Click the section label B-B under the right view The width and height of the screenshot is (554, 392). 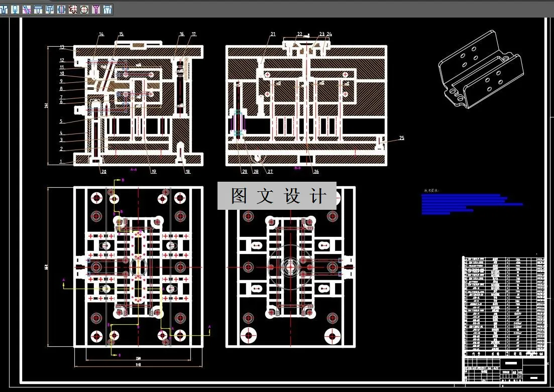297,169
